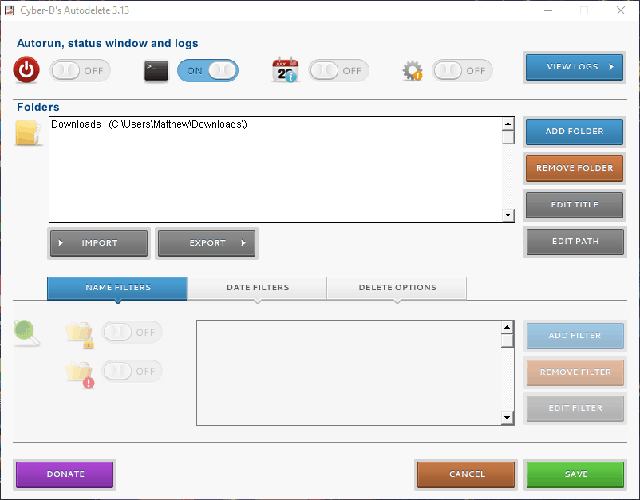Viewport: 640px width, 500px height.
Task: Click the Remove Filter button
Action: coord(575,372)
